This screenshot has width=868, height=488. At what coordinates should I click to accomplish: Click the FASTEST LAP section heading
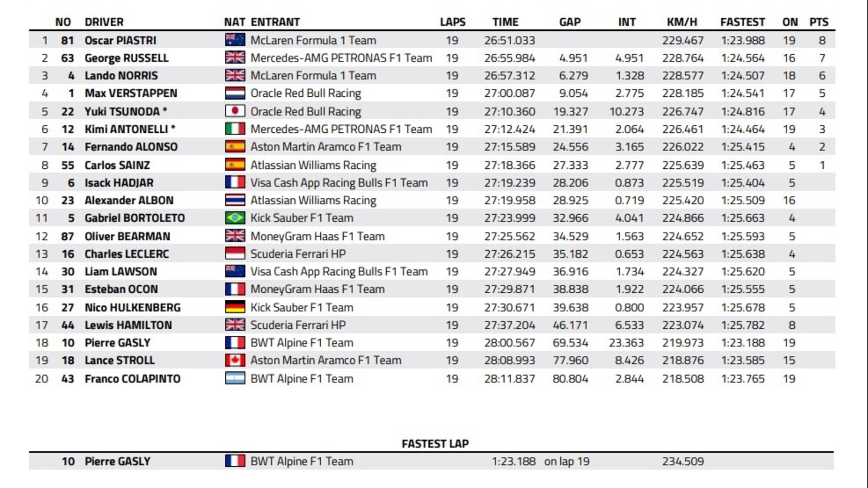point(435,443)
